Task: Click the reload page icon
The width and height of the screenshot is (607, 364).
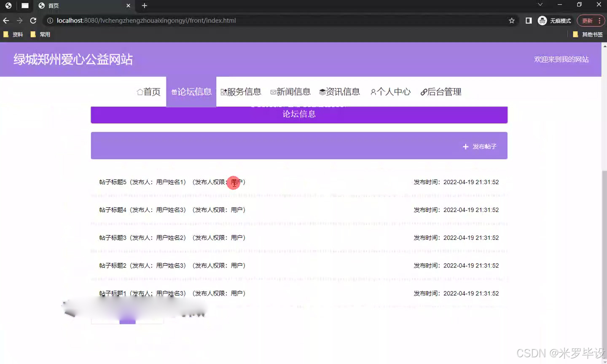Action: pyautogui.click(x=33, y=20)
